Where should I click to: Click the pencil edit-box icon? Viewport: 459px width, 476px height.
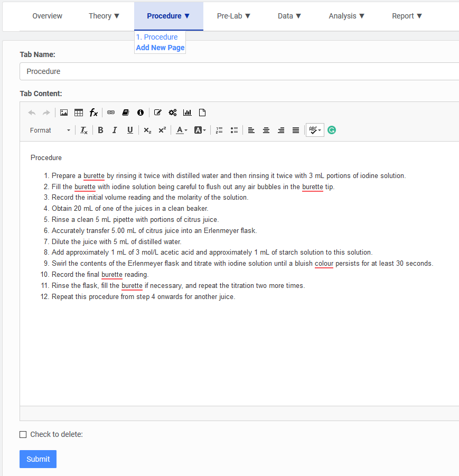tap(158, 113)
